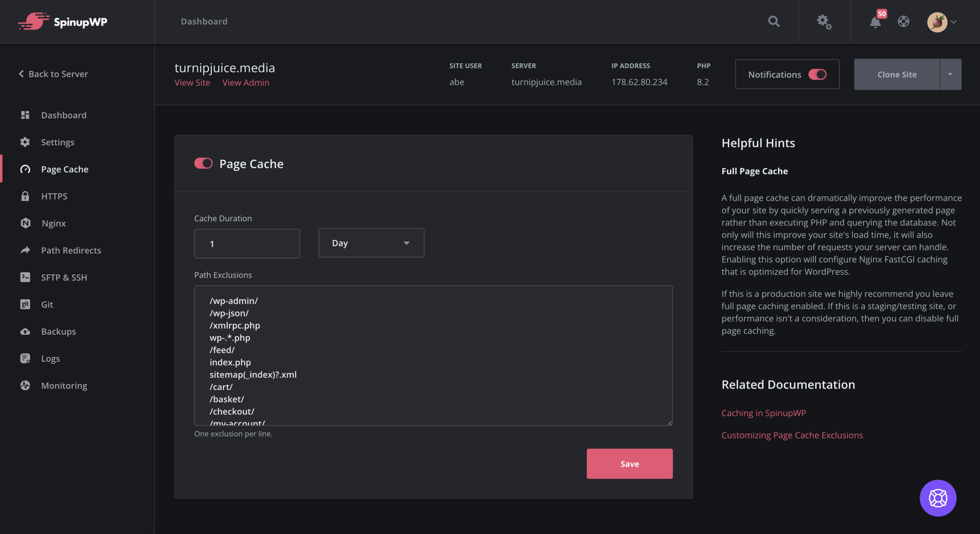Open the search magnifier icon
This screenshot has width=980, height=534.
pos(774,21)
